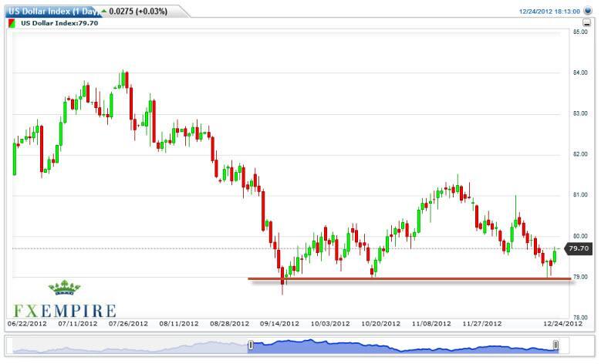Image resolution: width=601 pixels, height=364 pixels.
Task: Click the FX EMPIRE text watermark
Action: tap(61, 310)
